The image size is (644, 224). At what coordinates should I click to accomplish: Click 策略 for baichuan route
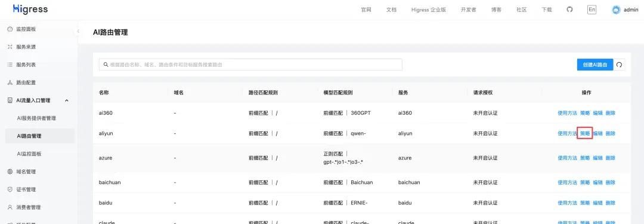[x=585, y=182]
